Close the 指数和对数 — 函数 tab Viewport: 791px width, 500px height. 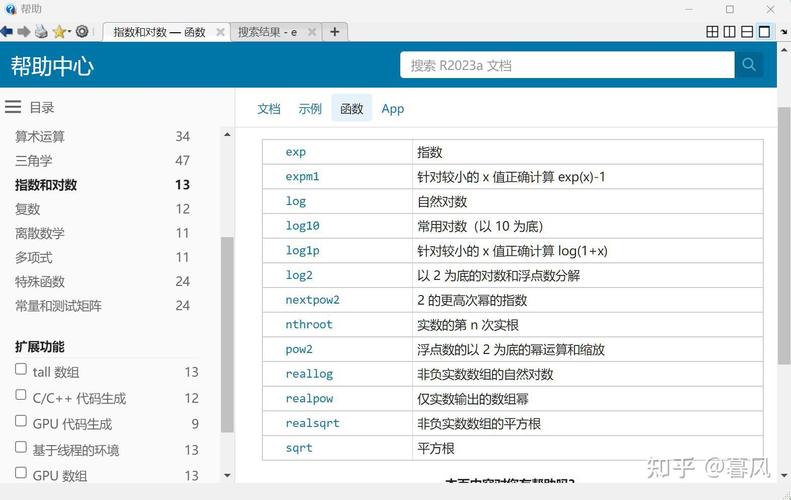220,32
